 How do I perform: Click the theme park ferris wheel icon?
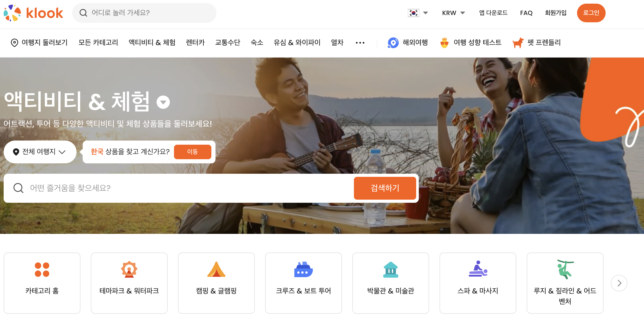point(129,270)
